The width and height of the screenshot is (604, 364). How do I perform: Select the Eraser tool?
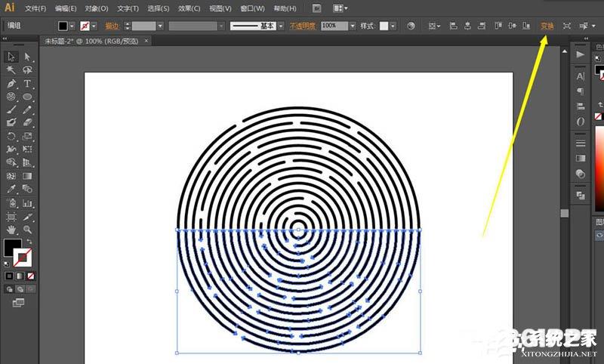pos(27,122)
